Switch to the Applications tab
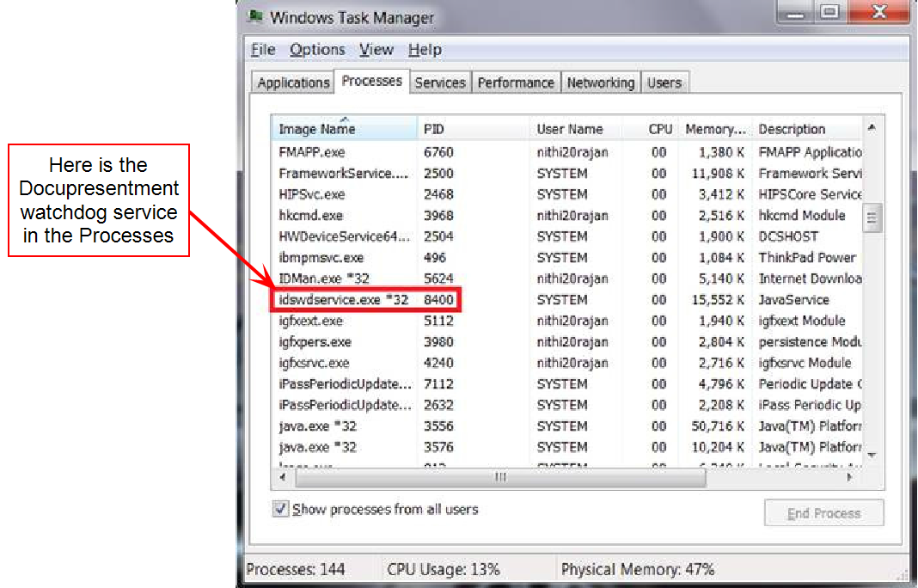 (292, 82)
